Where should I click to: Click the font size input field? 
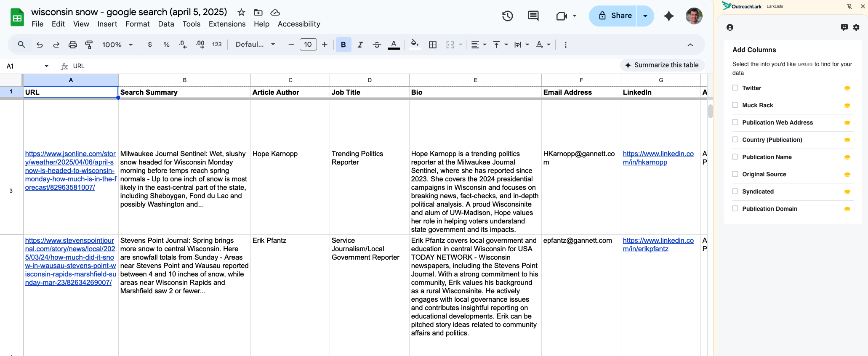(308, 45)
